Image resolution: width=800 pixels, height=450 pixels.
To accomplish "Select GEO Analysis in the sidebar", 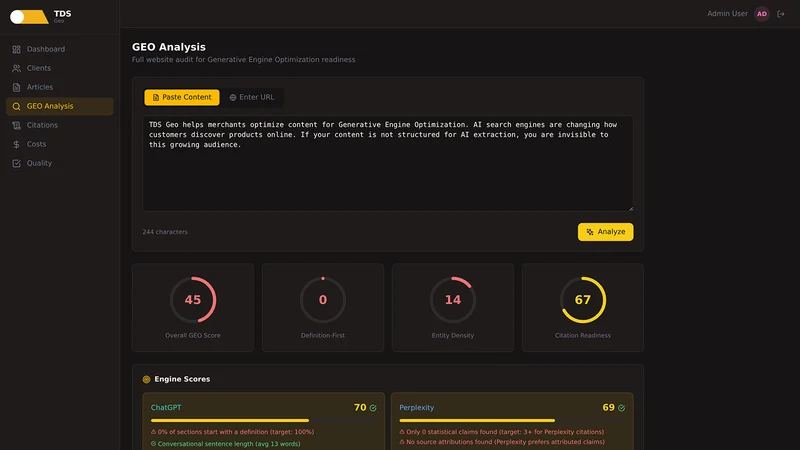I will tap(60, 106).
